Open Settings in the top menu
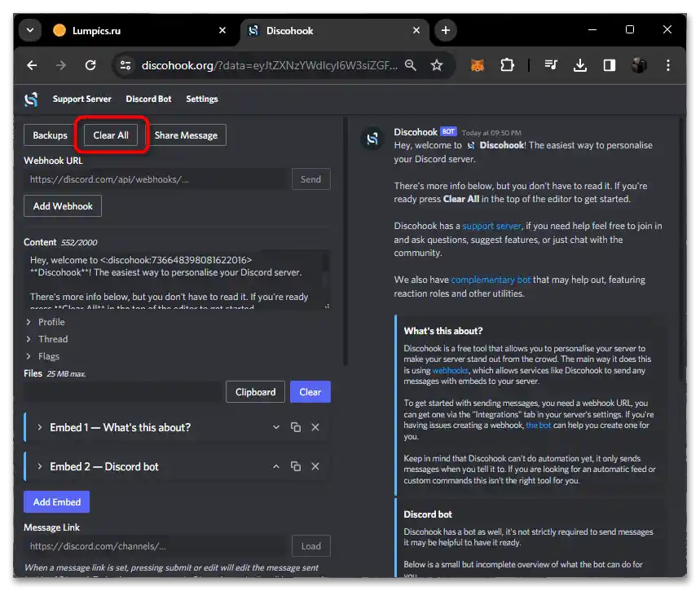The width and height of the screenshot is (700, 591). (202, 99)
